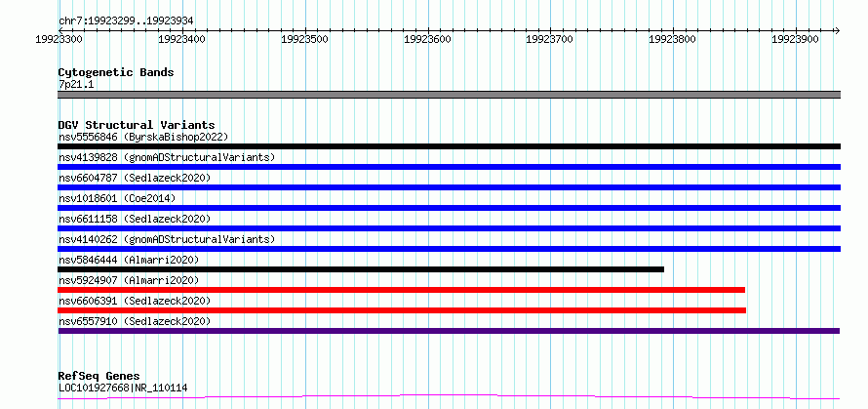Click the Cytogenetic Bands track heading
868x409 pixels.
coord(116,72)
